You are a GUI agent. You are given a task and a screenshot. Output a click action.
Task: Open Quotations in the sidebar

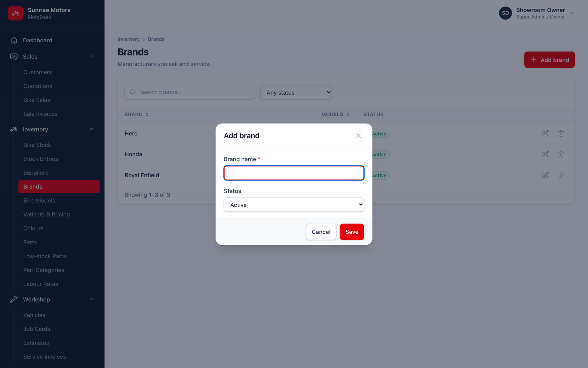click(x=37, y=86)
